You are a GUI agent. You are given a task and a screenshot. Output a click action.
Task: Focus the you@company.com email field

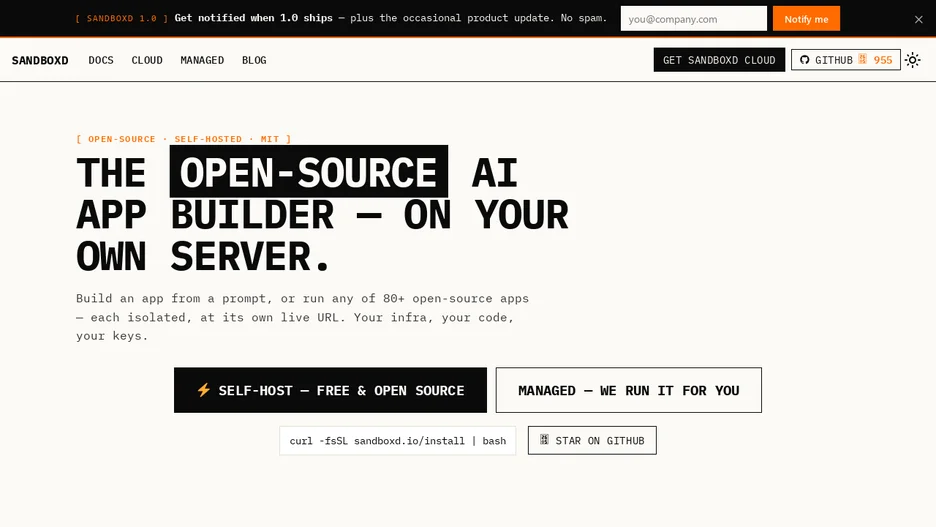click(694, 19)
